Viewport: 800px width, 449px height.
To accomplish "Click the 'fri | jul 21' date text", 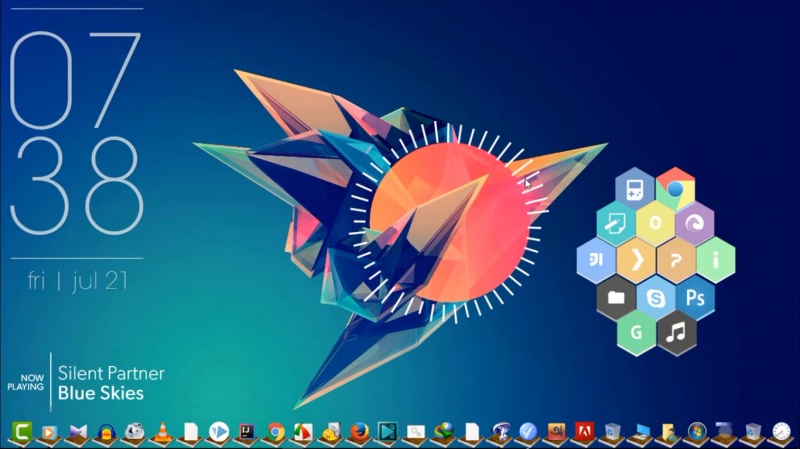I will 78,281.
